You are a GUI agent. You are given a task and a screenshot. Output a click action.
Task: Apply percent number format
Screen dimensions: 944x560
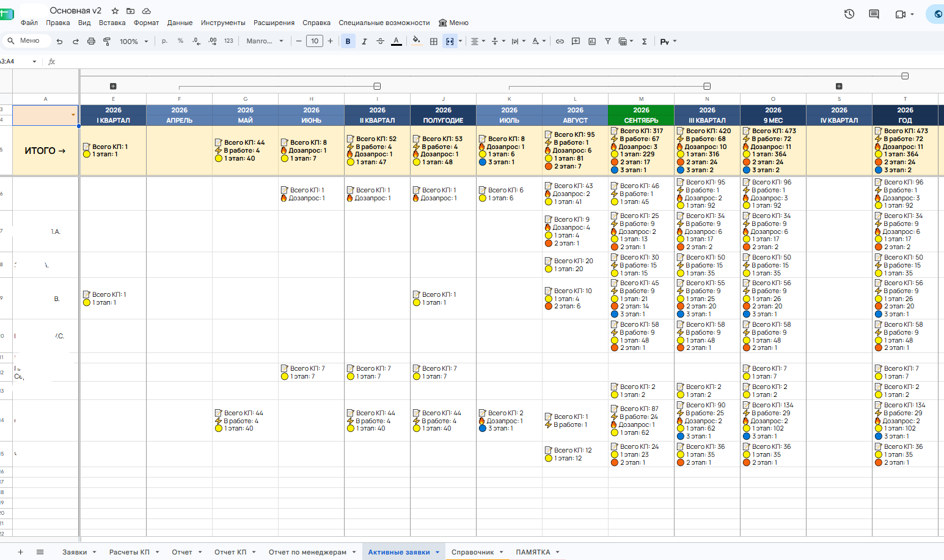(180, 41)
